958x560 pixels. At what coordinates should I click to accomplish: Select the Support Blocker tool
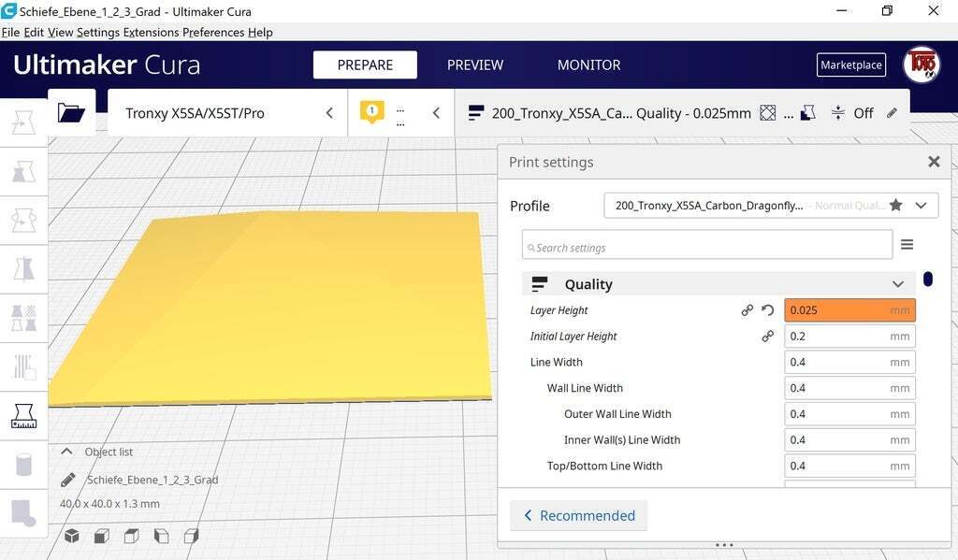(x=23, y=367)
